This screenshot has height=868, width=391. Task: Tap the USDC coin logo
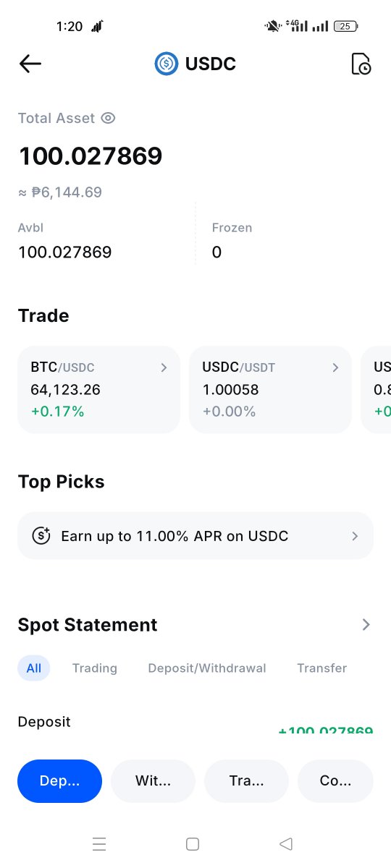pos(167,64)
